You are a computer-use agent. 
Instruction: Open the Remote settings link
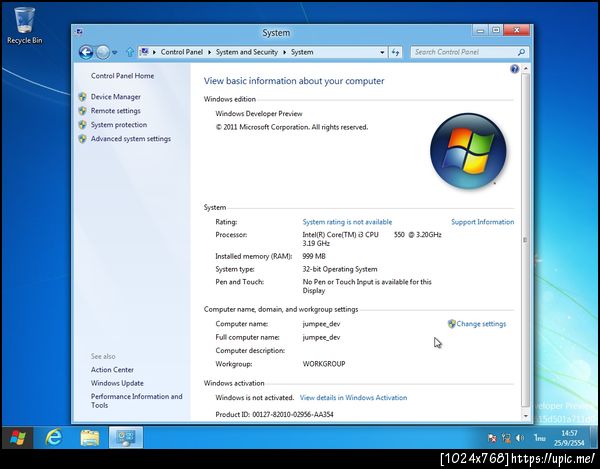pos(116,111)
